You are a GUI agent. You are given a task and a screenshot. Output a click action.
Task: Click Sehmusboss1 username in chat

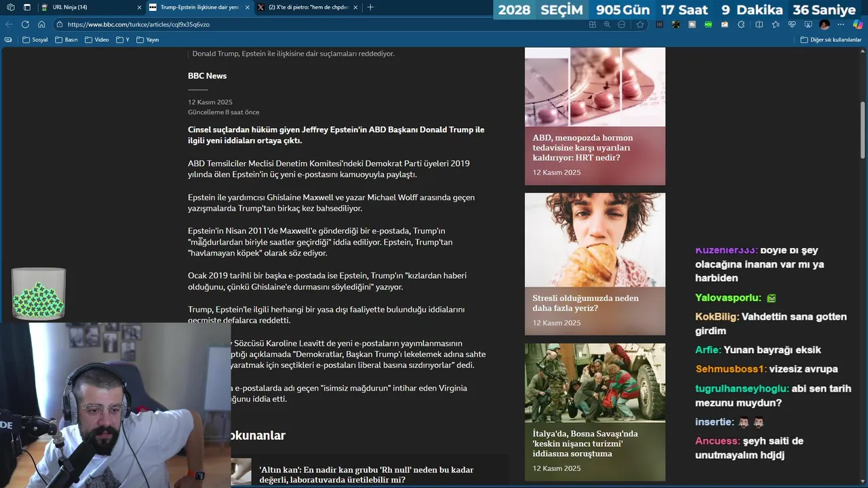tap(731, 369)
